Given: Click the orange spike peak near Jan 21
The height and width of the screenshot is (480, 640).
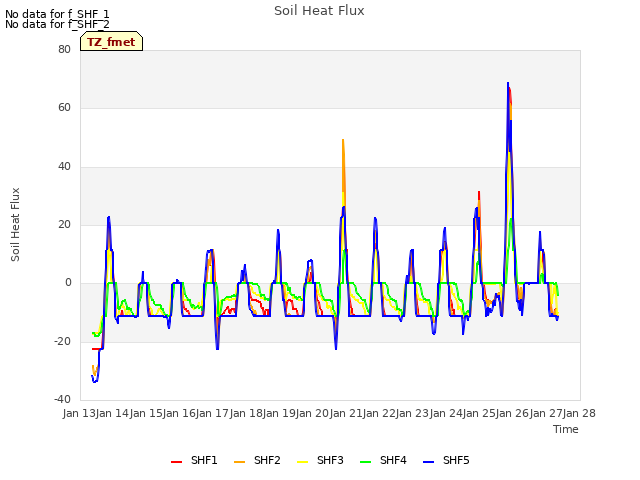Looking at the screenshot, I should point(343,140).
